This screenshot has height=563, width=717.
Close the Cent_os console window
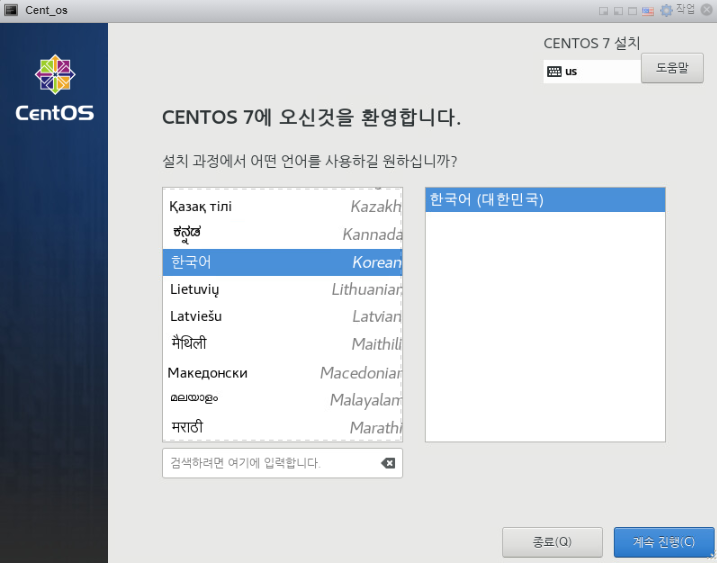coord(706,10)
